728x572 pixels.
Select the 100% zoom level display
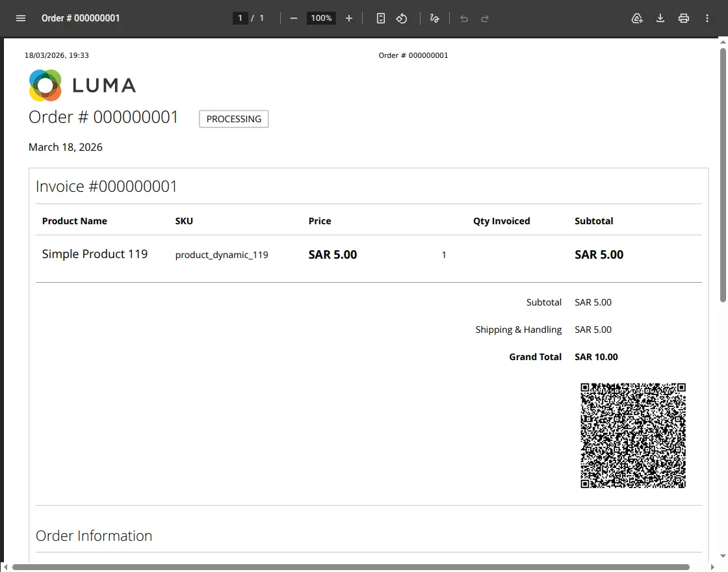(x=321, y=18)
